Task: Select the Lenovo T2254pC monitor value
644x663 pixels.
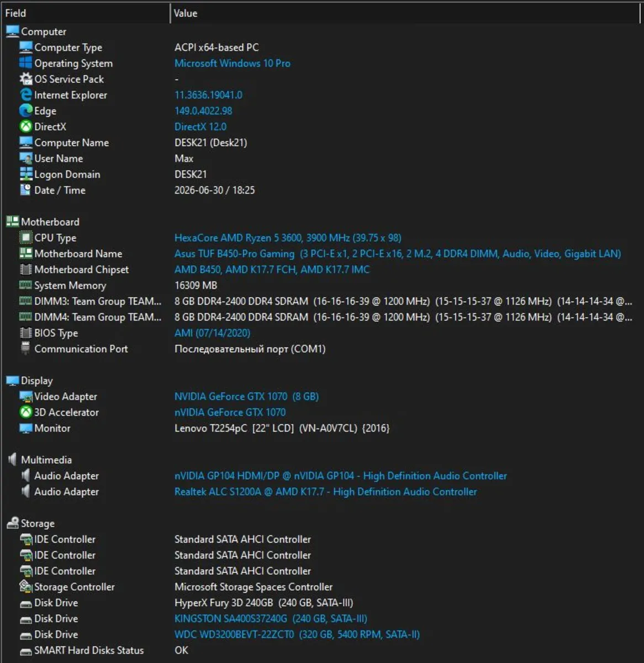Action: click(282, 428)
